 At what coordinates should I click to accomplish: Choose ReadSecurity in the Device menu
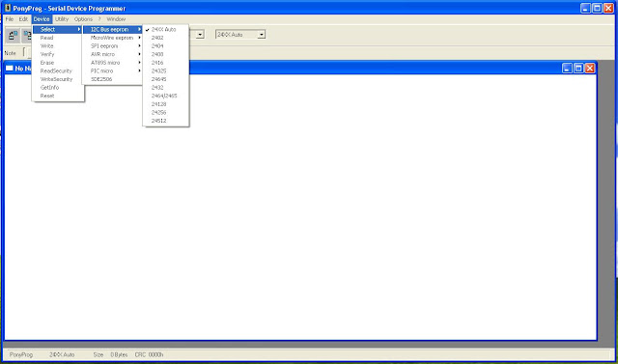pyautogui.click(x=58, y=70)
